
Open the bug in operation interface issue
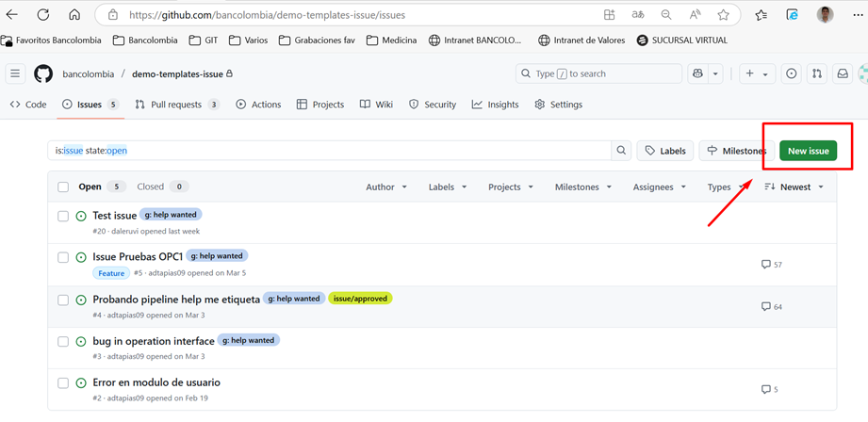(x=153, y=341)
